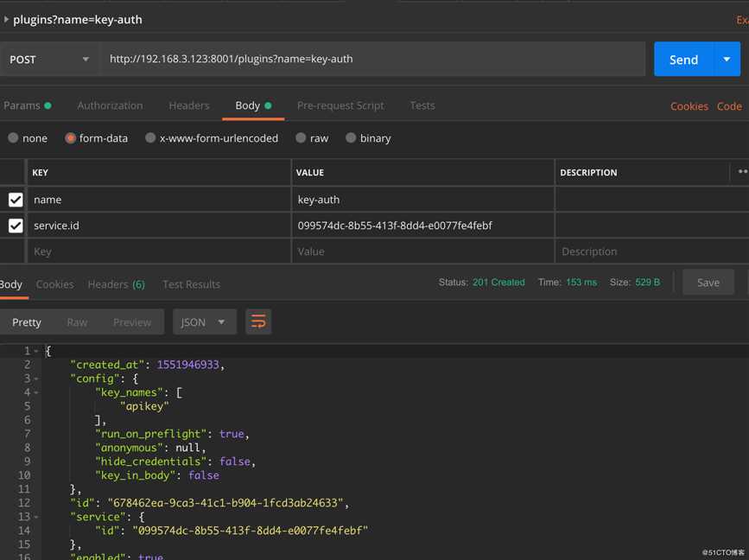Click the 153 ms response time
Viewport: 749px width, 560px height.
(x=581, y=283)
